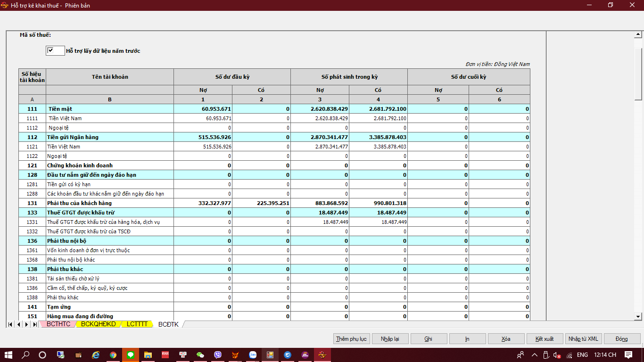Select the Tiền mặt opening debit cell
Viewport: 644px width, 362px height.
tap(203, 109)
